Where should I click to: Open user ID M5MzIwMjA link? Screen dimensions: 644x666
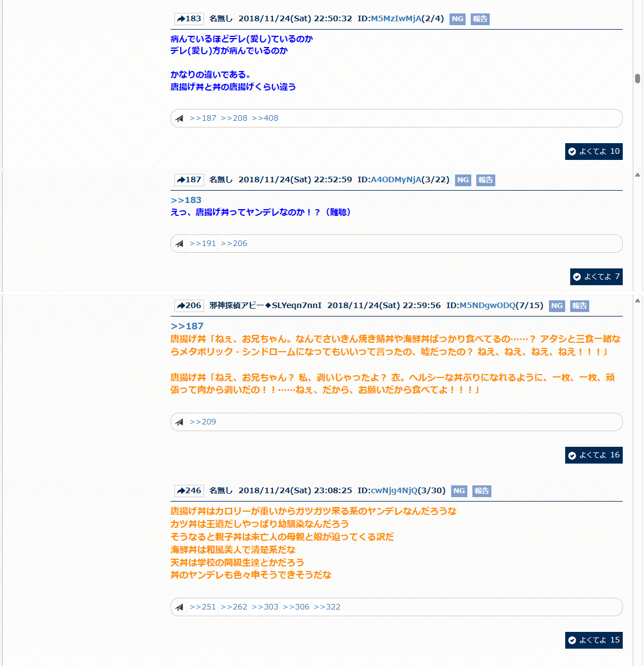pyautogui.click(x=396, y=19)
